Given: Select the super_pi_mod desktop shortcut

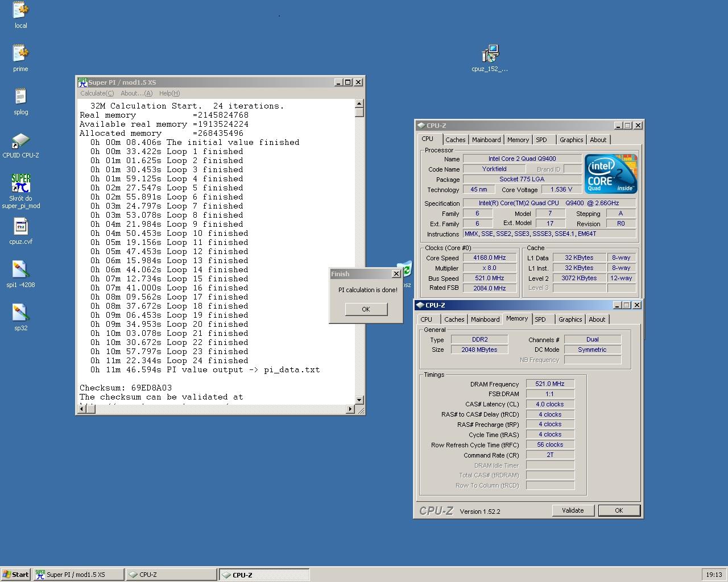Looking at the screenshot, I should point(20,191).
